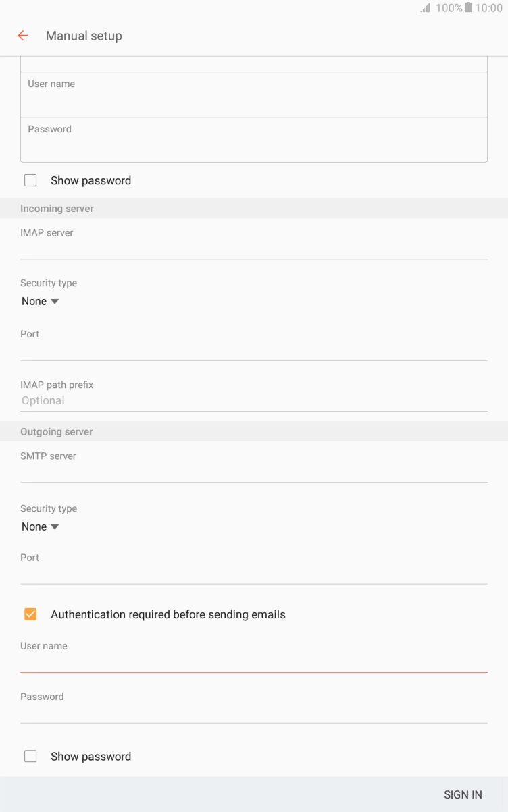Disable Authentication required before sending emails

point(30,614)
